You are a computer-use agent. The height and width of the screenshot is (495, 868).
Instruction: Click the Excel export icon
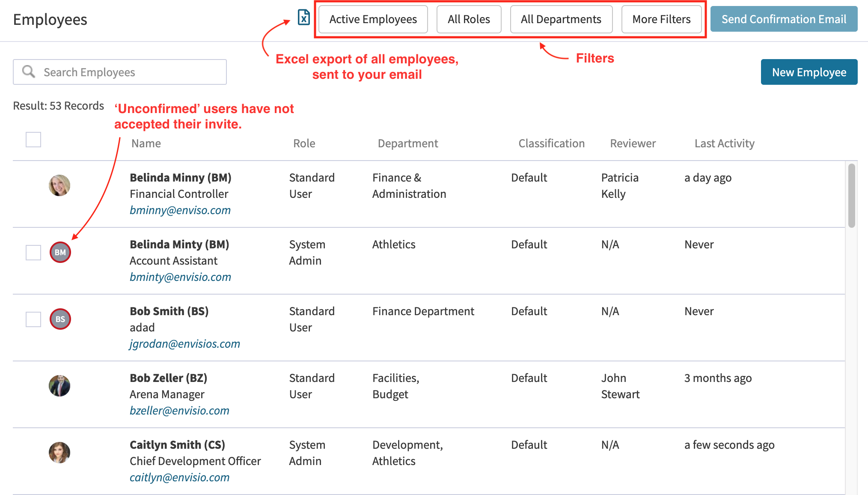click(x=304, y=19)
